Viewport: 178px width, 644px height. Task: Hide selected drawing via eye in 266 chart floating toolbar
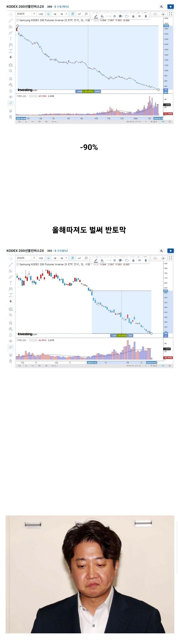(140, 16)
